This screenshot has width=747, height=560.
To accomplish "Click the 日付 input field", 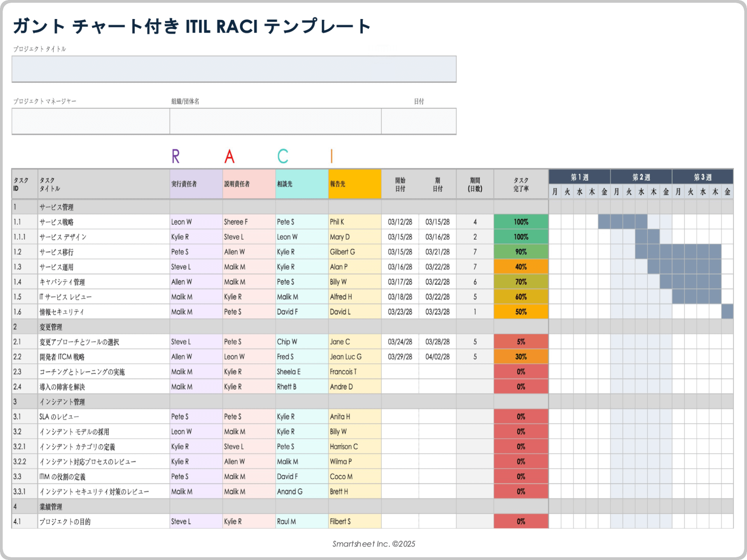I will point(419,121).
